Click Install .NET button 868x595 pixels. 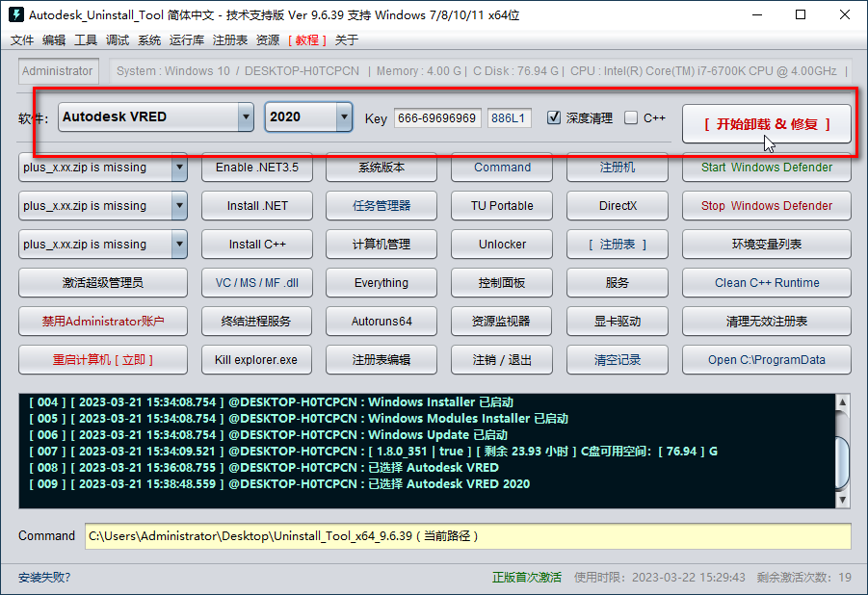(x=257, y=206)
